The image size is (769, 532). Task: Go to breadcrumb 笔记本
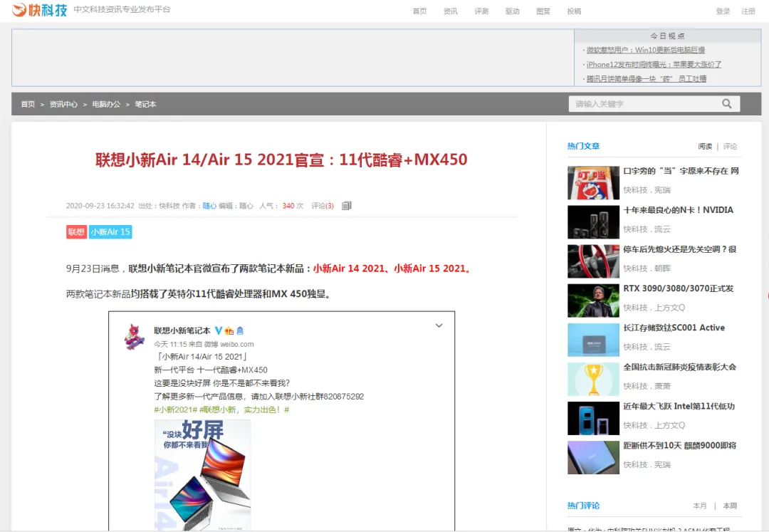tap(145, 104)
